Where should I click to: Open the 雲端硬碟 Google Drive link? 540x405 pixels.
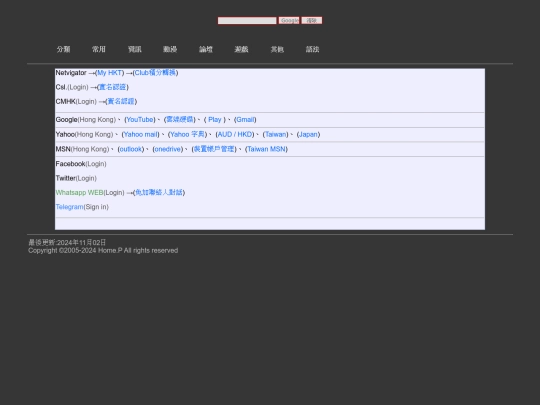[180, 120]
